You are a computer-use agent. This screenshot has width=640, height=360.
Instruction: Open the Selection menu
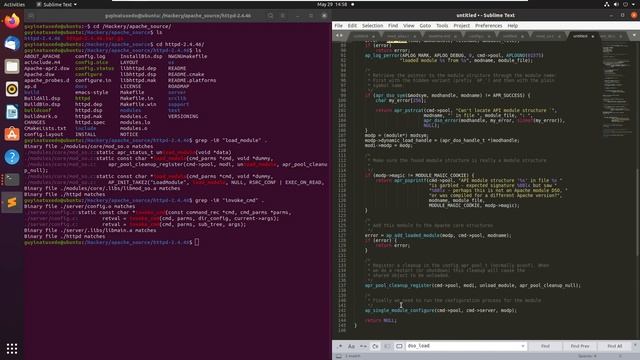coord(372,25)
